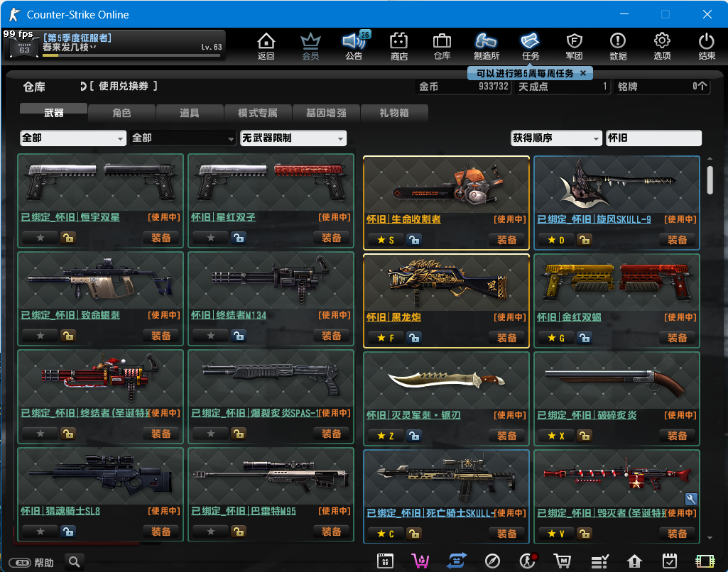
Task: Click the blue gift exchange arrows icon
Action: click(x=457, y=561)
